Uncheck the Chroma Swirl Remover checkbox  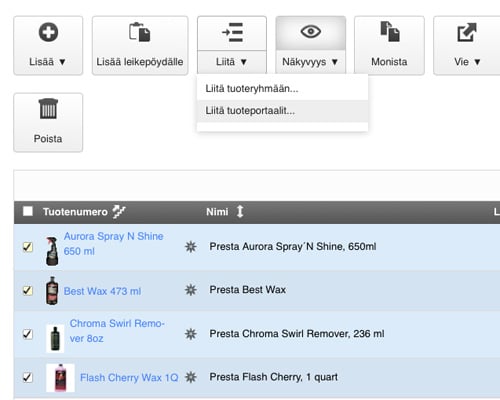pyautogui.click(x=28, y=334)
